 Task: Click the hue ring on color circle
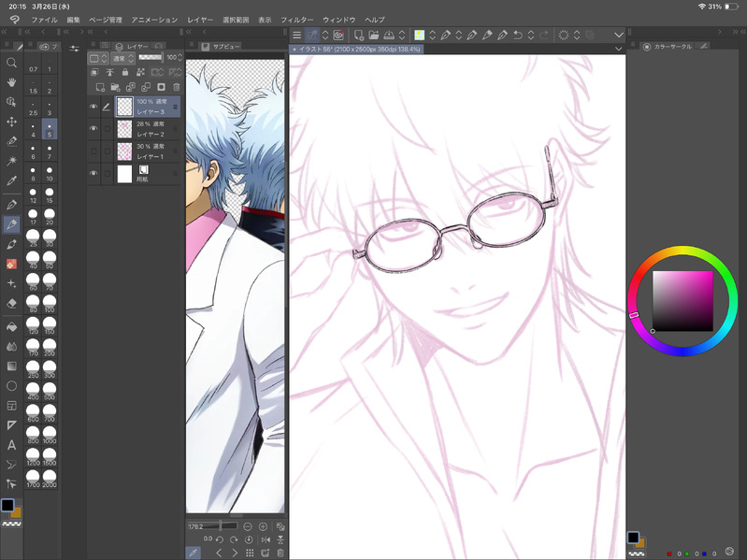point(682,251)
